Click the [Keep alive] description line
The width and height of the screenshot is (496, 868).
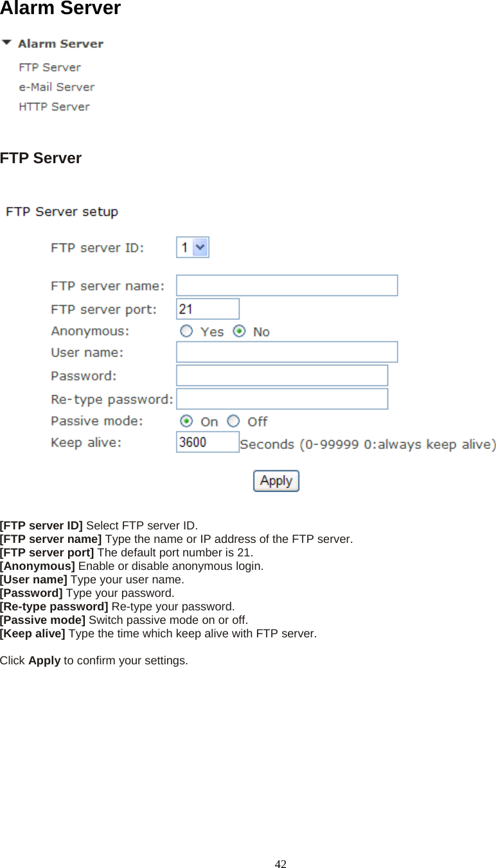[158, 633]
